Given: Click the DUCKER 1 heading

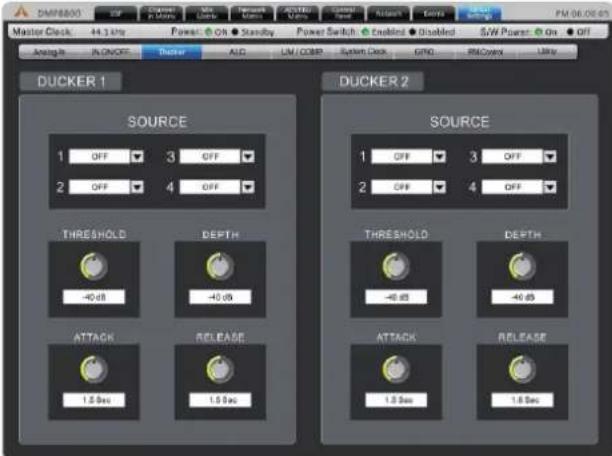Looking at the screenshot, I should (71, 82).
